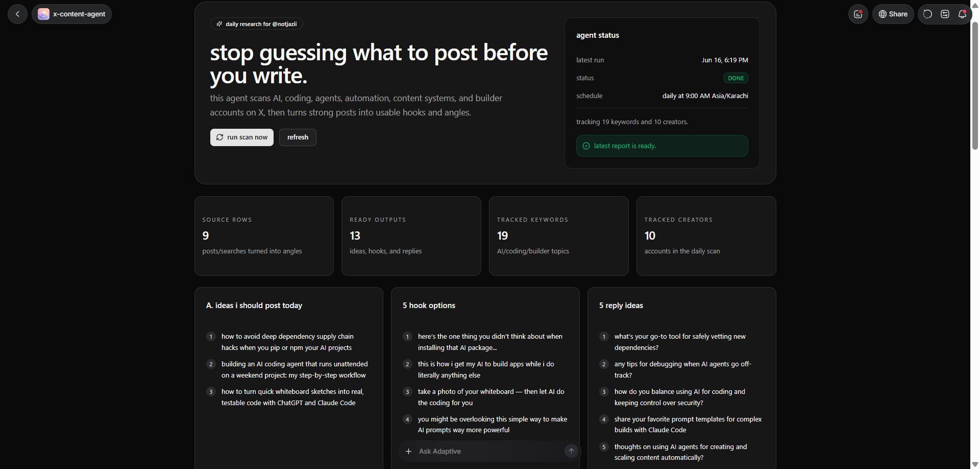This screenshot has width=980, height=469.
Task: Click 'accounts in the daily scan' caption
Action: (x=682, y=251)
